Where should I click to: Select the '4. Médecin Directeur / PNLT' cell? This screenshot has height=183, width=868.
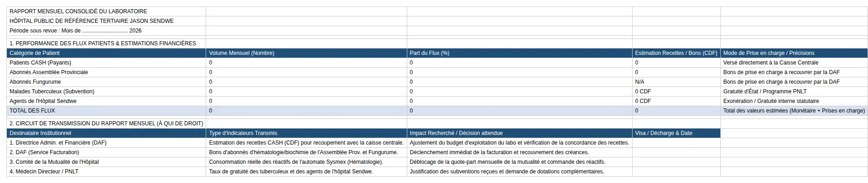pyautogui.click(x=106, y=172)
